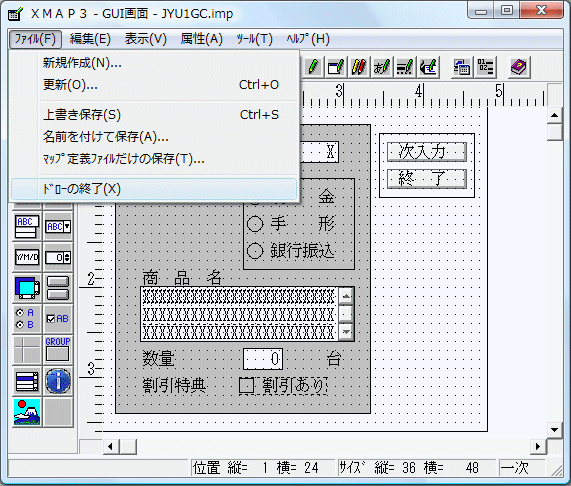Open the ツール(T) menu
This screenshot has width=571, height=486.
pos(254,39)
